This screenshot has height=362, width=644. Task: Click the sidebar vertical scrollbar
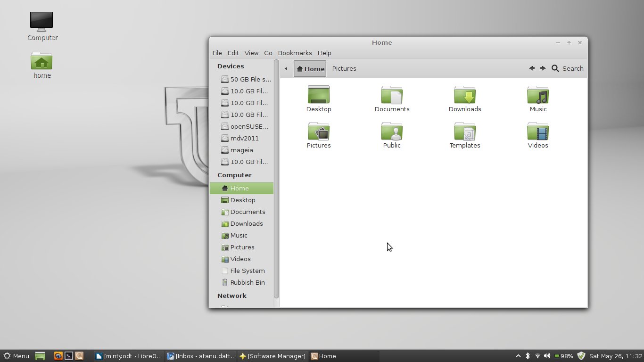click(276, 179)
